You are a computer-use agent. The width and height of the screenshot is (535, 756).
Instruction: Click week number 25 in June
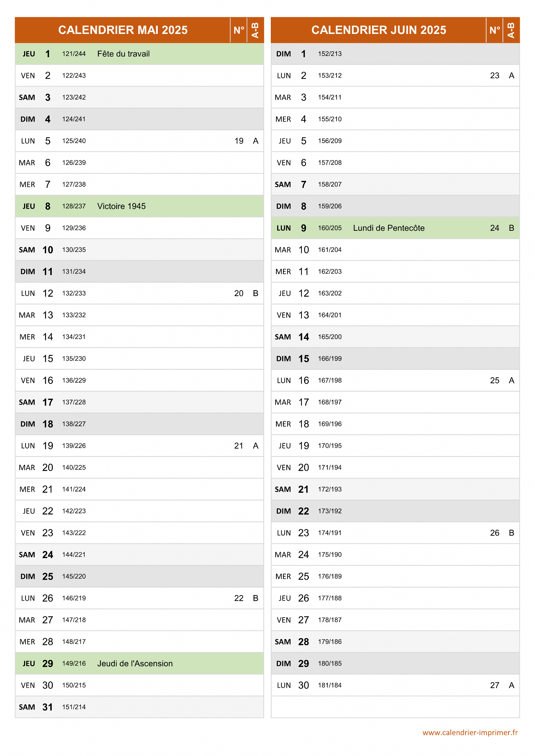[x=495, y=381]
